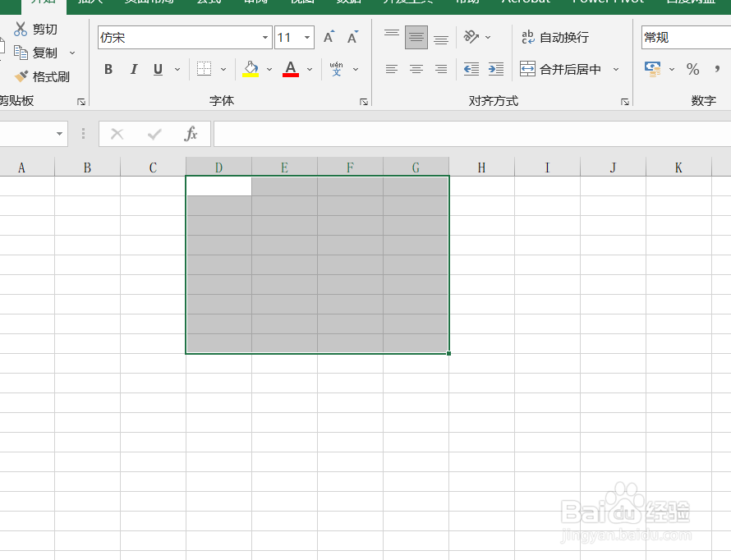Expand accounting format arrow
The width and height of the screenshot is (731, 560).
coord(672,70)
